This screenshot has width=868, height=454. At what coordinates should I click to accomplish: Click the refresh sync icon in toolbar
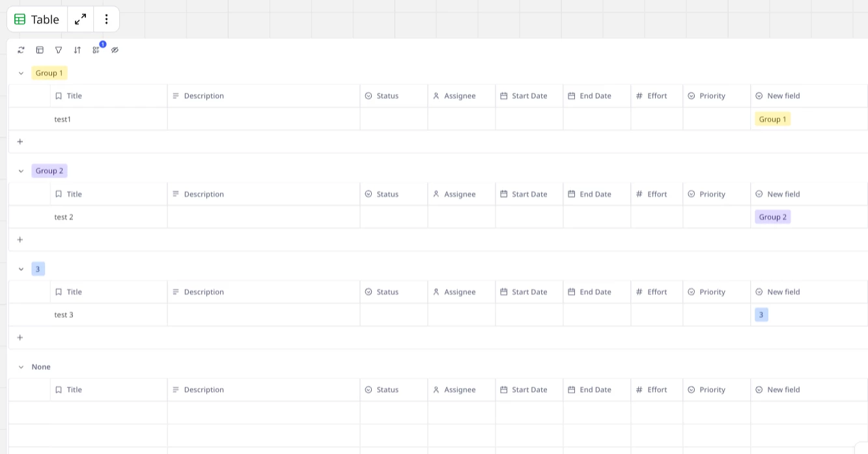(x=21, y=50)
